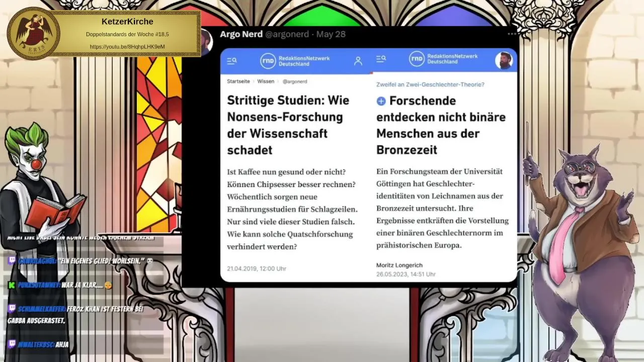Click the skull emoji after 'Wohlsein.'
This screenshot has height=362, width=644.
149,261
